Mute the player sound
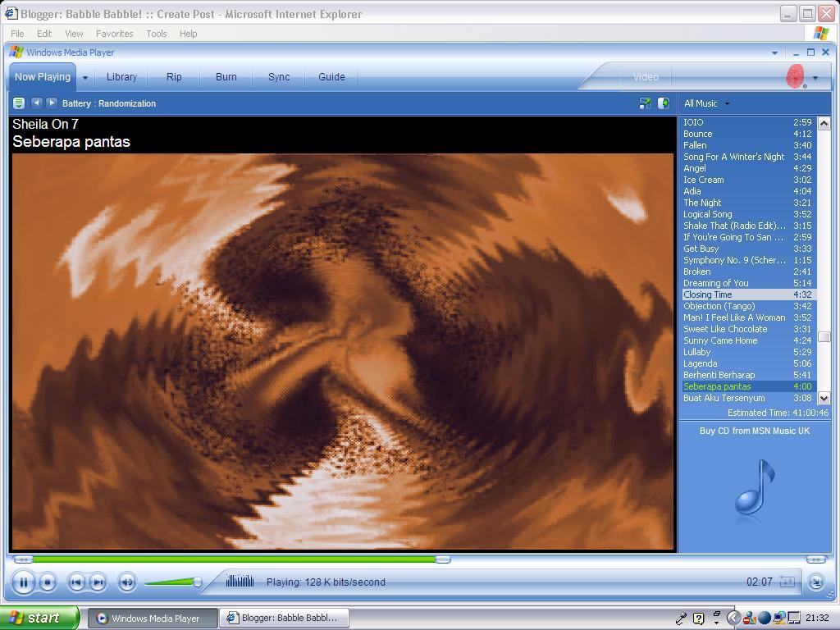 [127, 582]
